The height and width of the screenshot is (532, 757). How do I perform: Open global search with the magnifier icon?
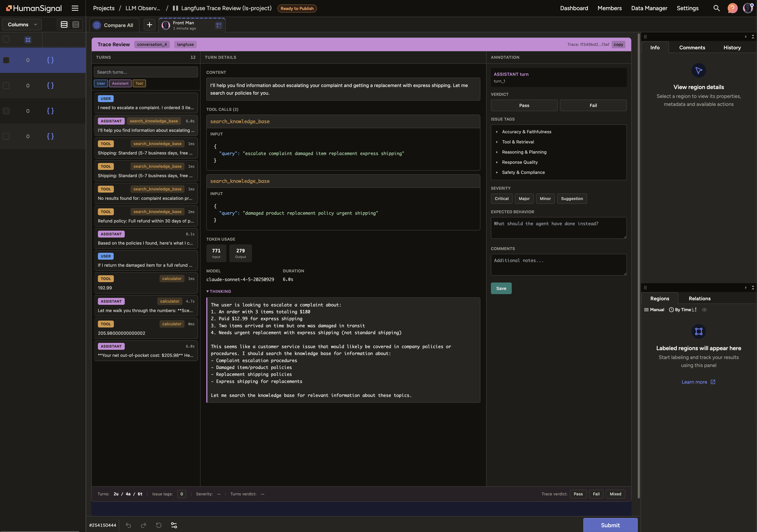[x=716, y=8]
